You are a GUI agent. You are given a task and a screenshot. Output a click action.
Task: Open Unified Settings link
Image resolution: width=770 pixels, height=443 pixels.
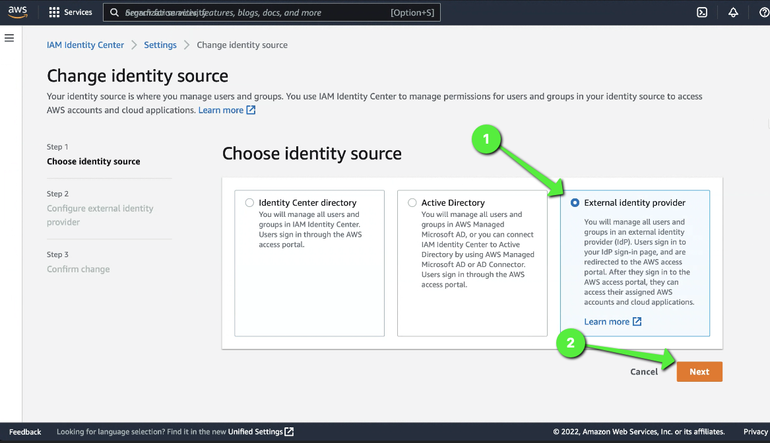[x=255, y=432]
